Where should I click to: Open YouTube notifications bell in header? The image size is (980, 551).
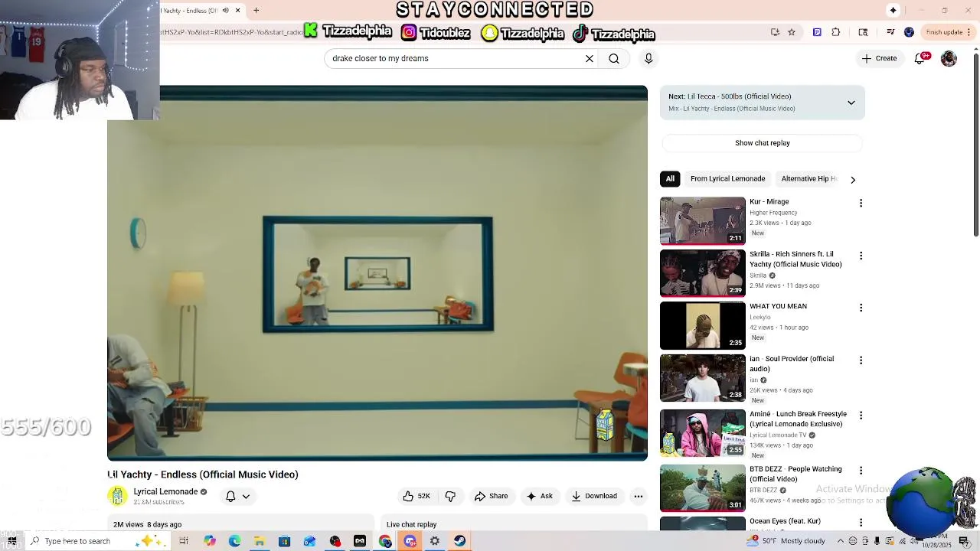[x=920, y=58]
